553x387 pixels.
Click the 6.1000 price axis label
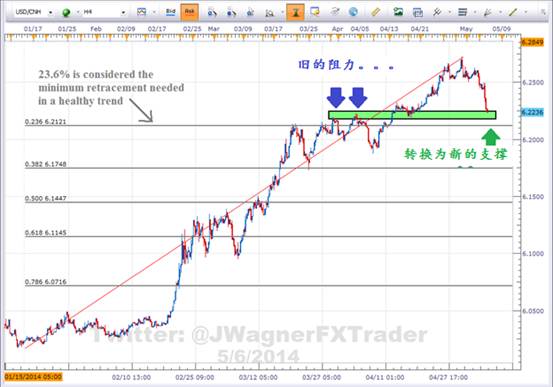pyautogui.click(x=533, y=254)
